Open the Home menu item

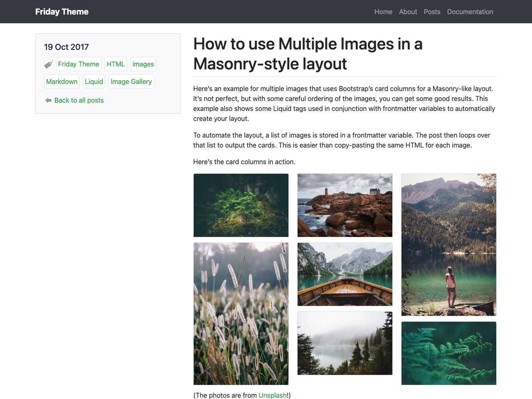pyautogui.click(x=383, y=12)
